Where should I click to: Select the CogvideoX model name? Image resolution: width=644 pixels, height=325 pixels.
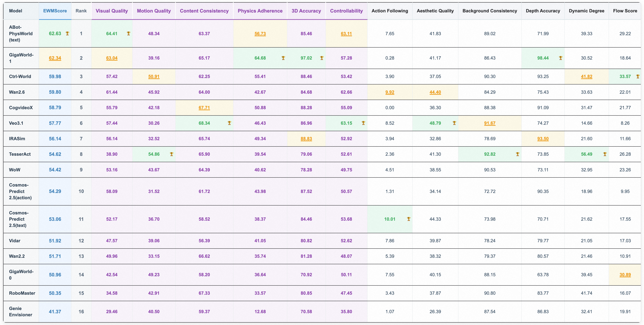pyautogui.click(x=21, y=108)
